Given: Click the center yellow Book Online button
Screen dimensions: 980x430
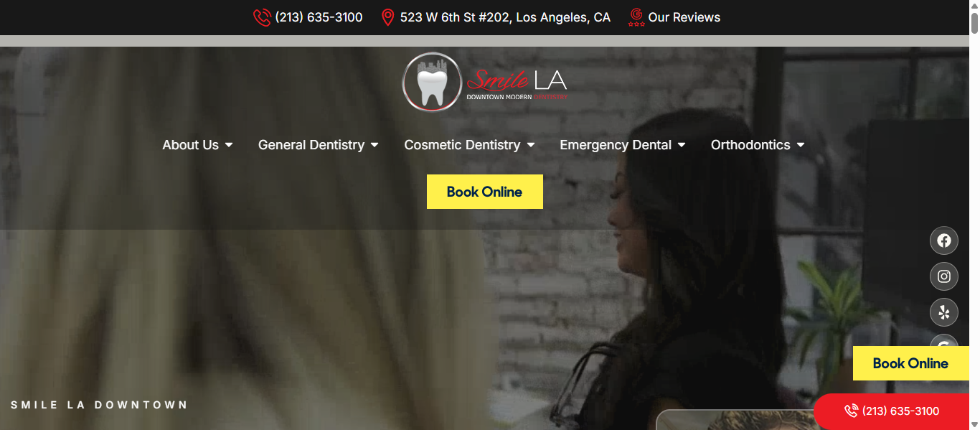Looking at the screenshot, I should click(485, 192).
